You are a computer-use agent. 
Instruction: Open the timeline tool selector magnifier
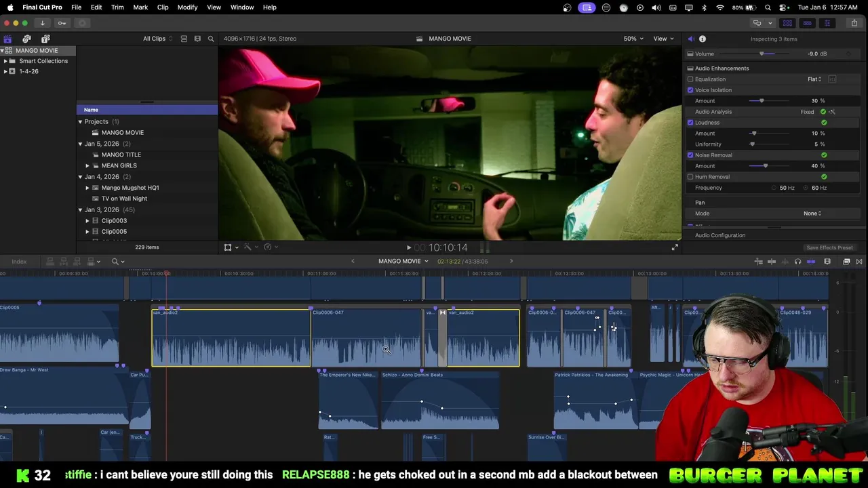tap(118, 262)
